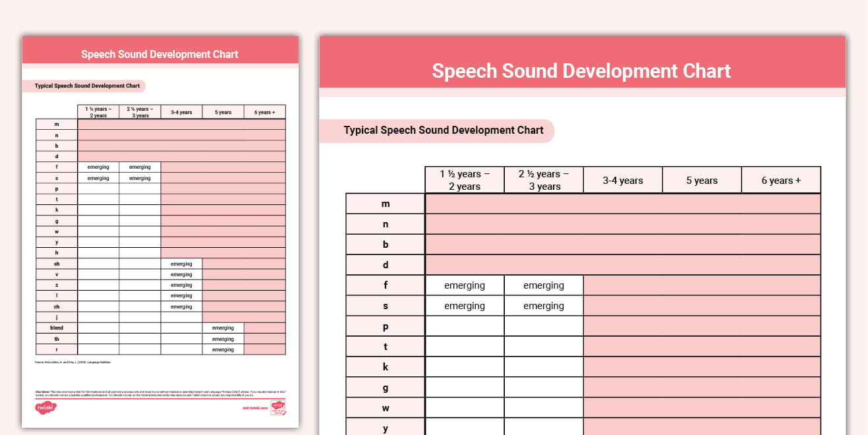Viewport: 868px width, 435px height.
Task: Click the 'blend' row header on left page
Action: pos(57,328)
